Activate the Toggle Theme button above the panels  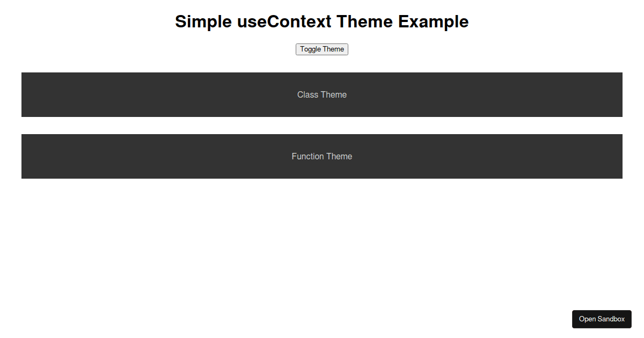(x=321, y=49)
